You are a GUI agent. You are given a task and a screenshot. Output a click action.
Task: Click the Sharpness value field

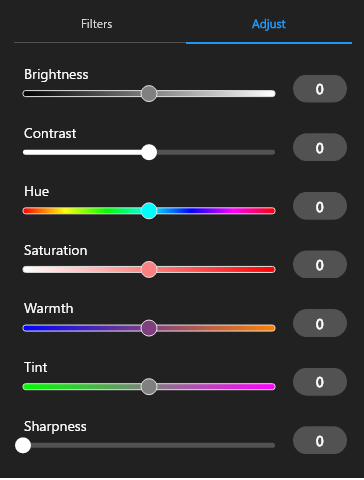tap(320, 441)
